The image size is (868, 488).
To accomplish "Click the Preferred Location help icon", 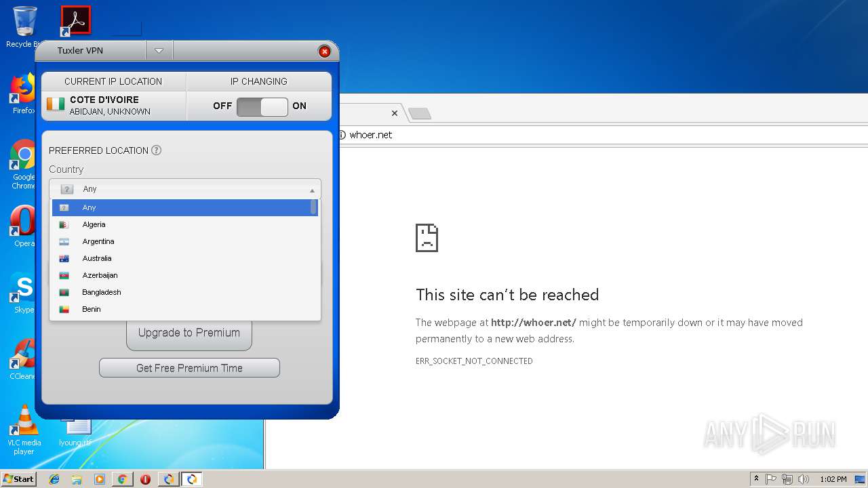I will coord(156,150).
